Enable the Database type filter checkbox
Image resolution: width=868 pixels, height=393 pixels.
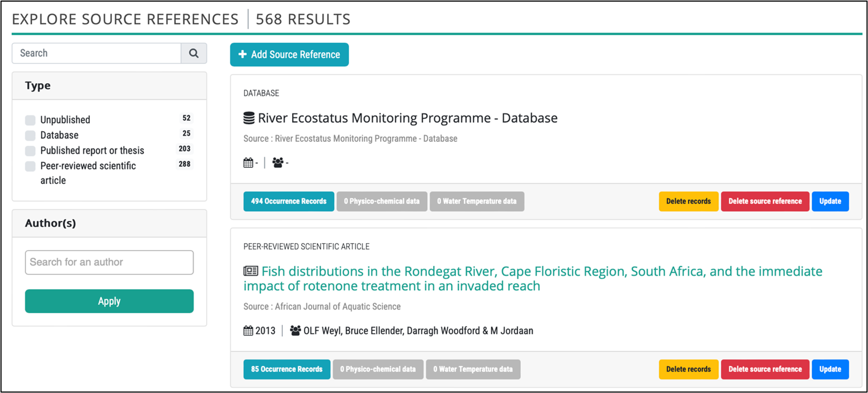(30, 135)
